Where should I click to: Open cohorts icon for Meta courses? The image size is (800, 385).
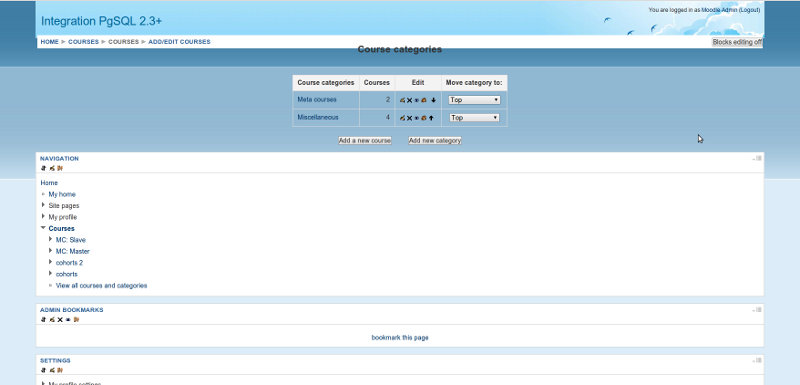click(x=423, y=100)
